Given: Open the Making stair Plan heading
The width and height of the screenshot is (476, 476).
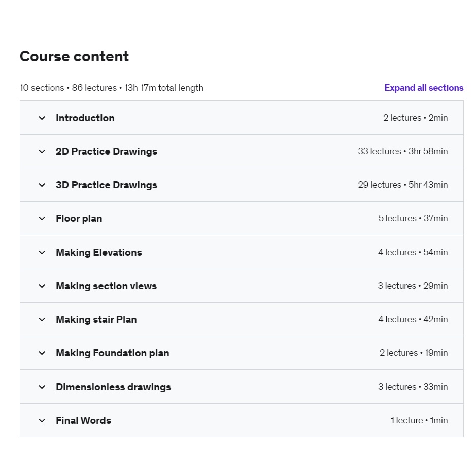Looking at the screenshot, I should tap(96, 319).
